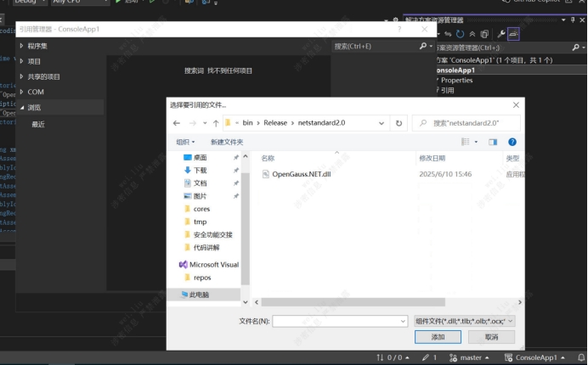Screen dimensions: 588x365
Task: Refresh the netstandard2.0 folder listing
Action: click(x=399, y=123)
